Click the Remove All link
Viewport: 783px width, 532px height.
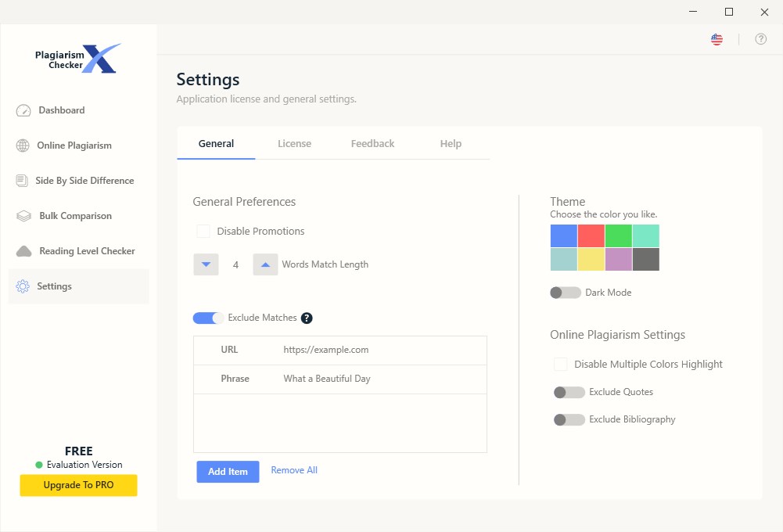pos(294,469)
